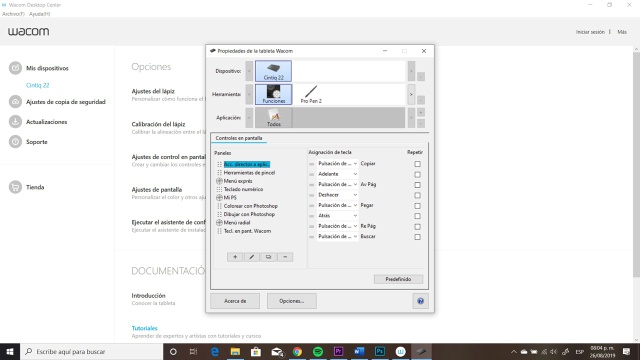Open File Explorer from the taskbar
This screenshot has height=360, width=640.
pyautogui.click(x=235, y=351)
